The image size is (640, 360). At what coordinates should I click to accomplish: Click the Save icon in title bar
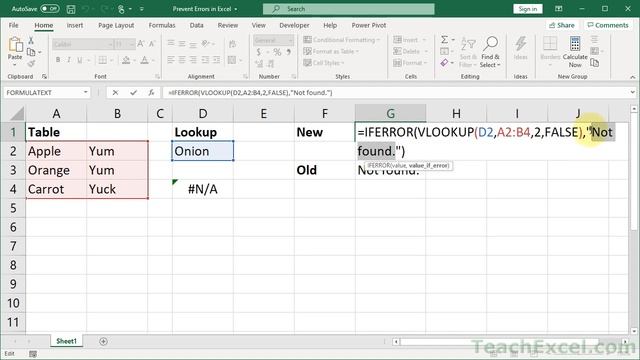point(71,9)
